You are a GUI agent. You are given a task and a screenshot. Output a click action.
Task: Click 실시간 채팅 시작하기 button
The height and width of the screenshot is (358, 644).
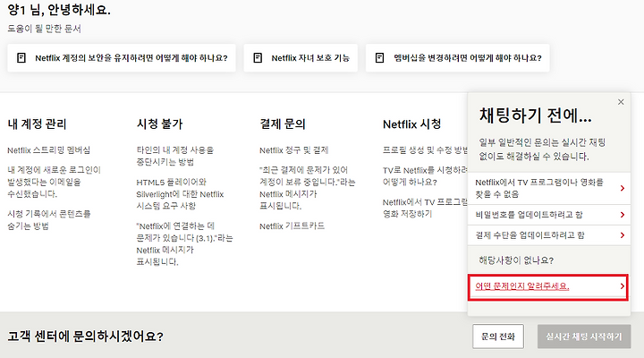pos(583,337)
